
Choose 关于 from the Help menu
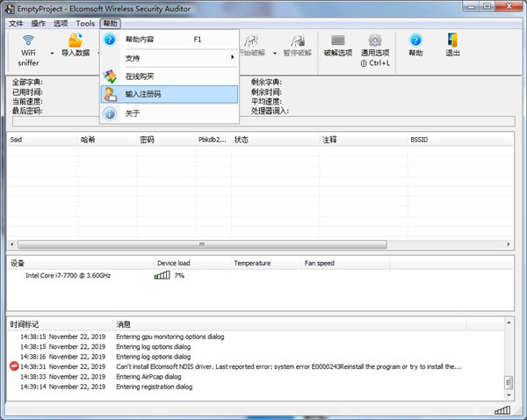pos(170,113)
